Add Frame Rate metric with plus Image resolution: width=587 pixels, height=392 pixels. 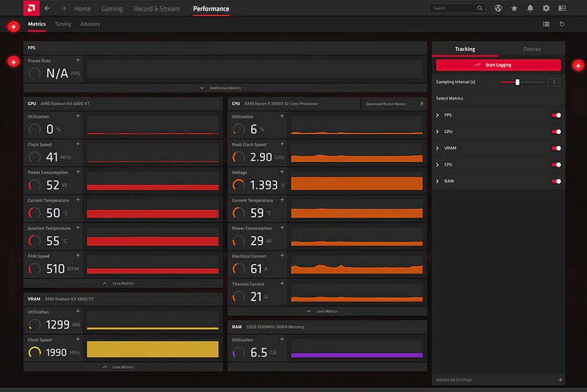coord(78,60)
